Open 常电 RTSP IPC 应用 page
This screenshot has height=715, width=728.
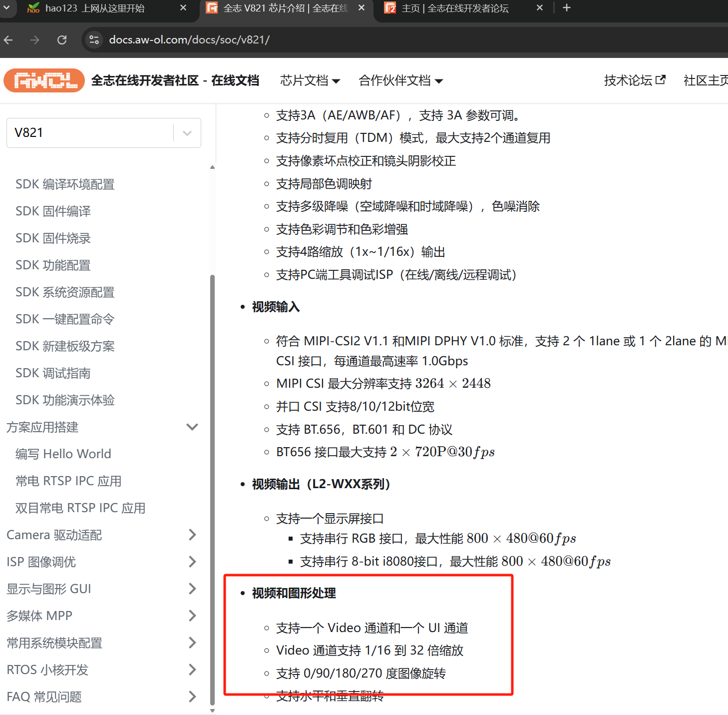[x=68, y=481]
